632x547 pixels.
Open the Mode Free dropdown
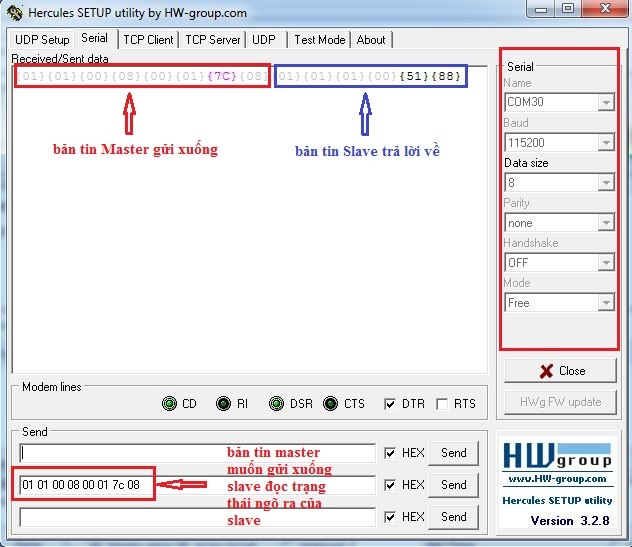[x=606, y=303]
